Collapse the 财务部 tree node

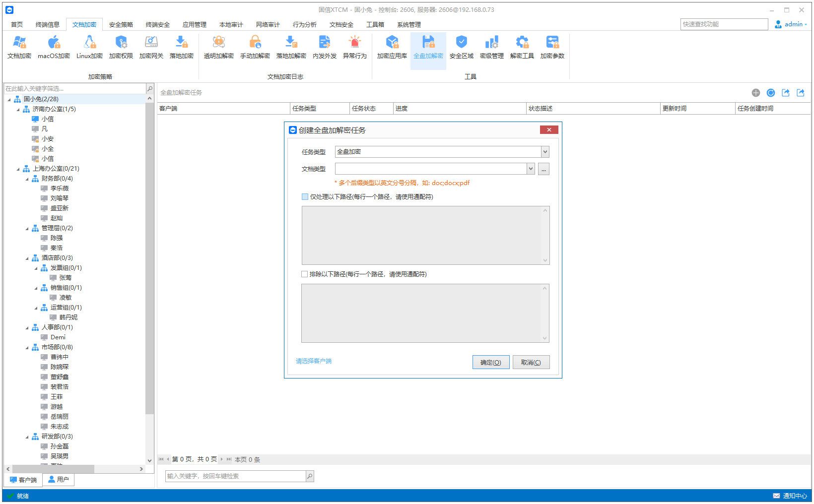click(x=27, y=179)
